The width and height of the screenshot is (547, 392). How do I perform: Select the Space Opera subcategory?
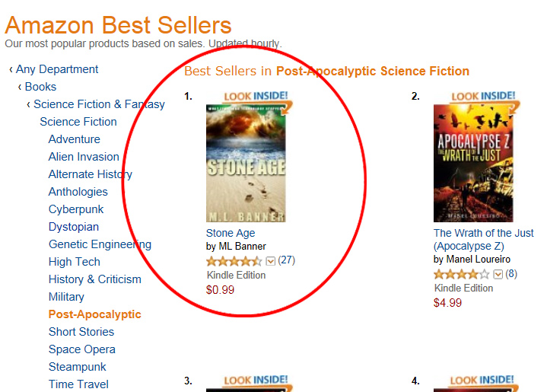coord(82,349)
